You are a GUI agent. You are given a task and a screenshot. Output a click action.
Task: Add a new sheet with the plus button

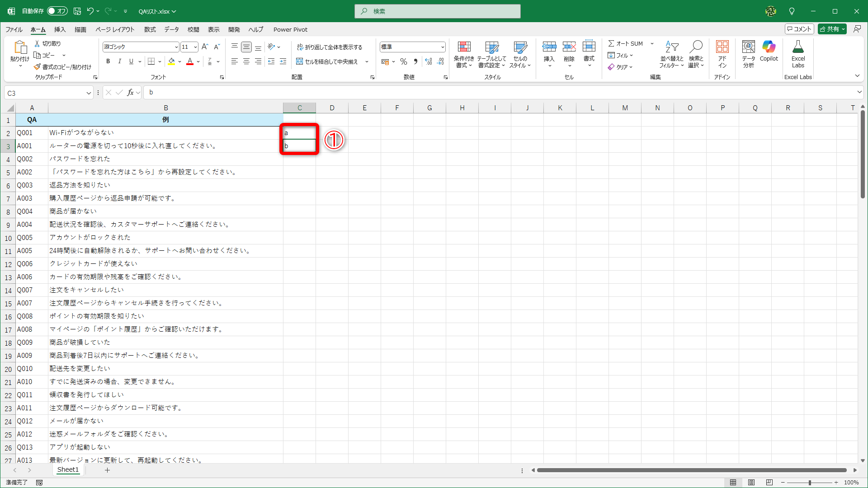point(107,470)
